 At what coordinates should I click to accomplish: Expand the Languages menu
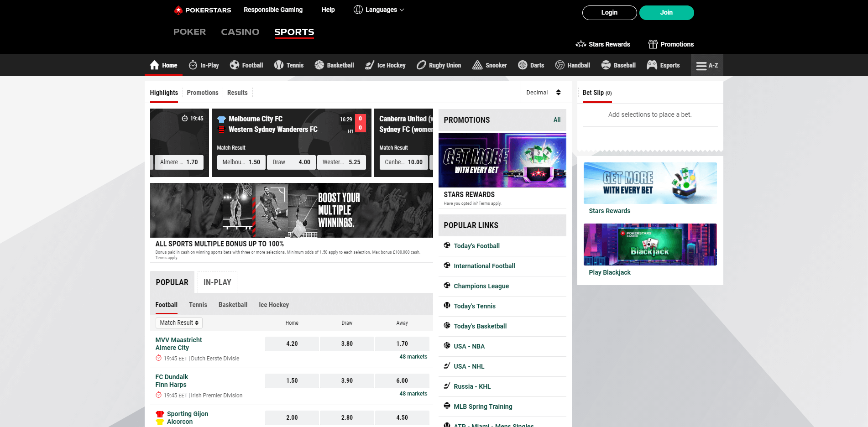[379, 10]
